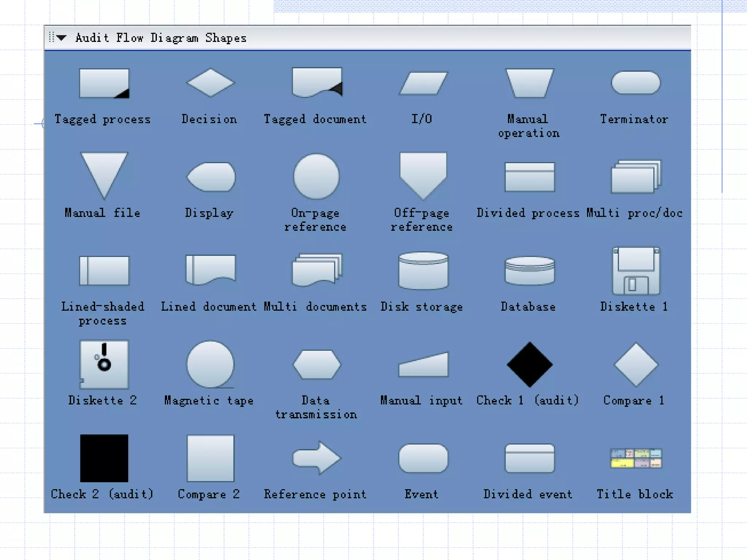The height and width of the screenshot is (560, 747).
Task: Select the Diskette 1 floppy icon
Action: [x=636, y=271]
